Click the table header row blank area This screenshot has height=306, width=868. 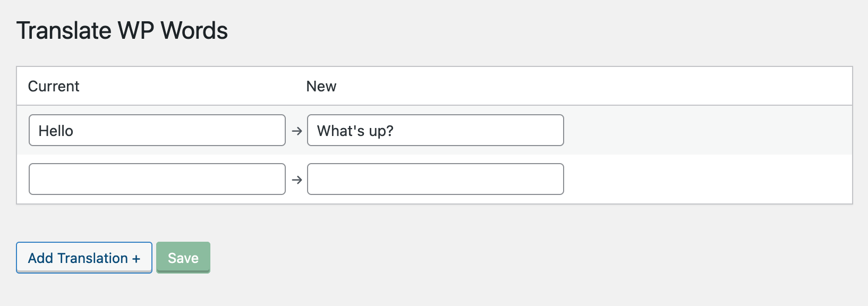pyautogui.click(x=584, y=86)
